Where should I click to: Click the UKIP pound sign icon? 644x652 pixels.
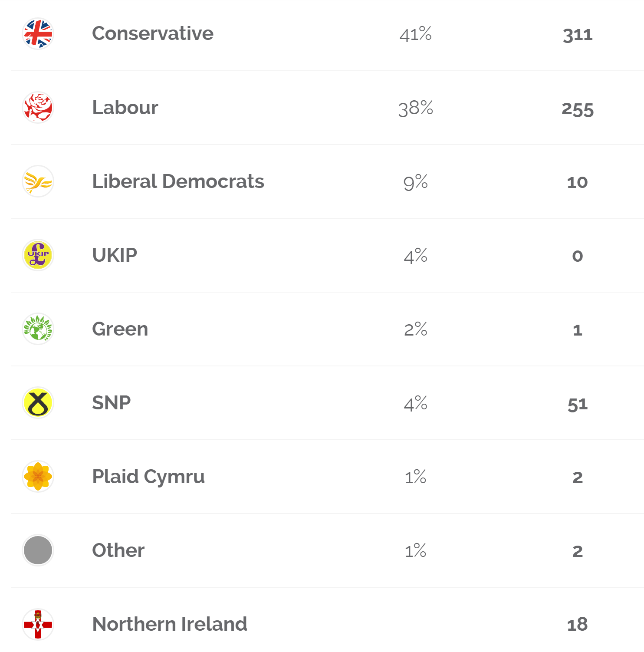click(38, 255)
